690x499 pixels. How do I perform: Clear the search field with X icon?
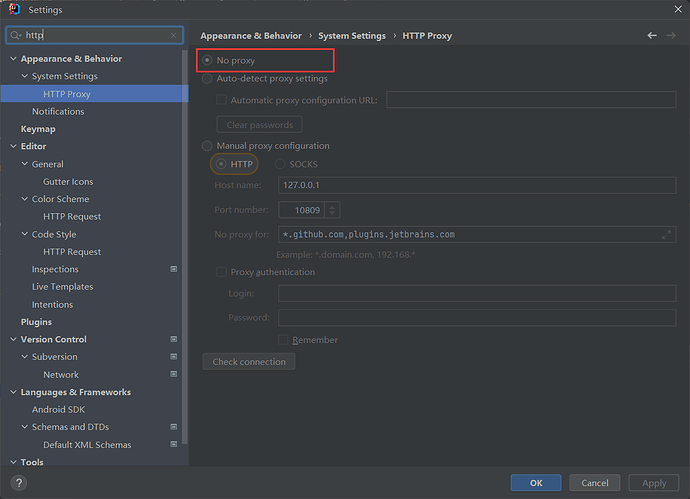tap(173, 35)
